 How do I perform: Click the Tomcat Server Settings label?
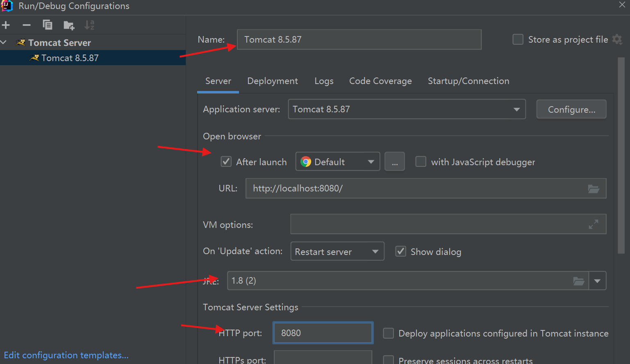point(250,307)
